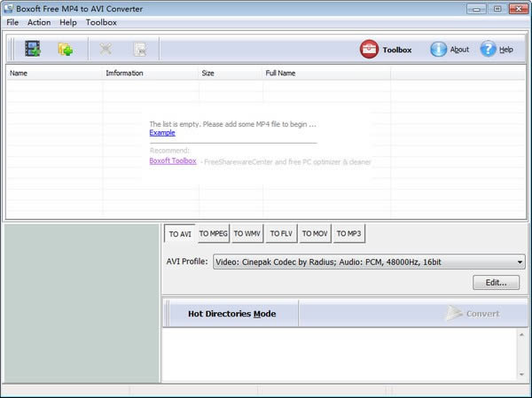Switch to the TO WMV tab
Screen dimensions: 532x398
[247, 233]
